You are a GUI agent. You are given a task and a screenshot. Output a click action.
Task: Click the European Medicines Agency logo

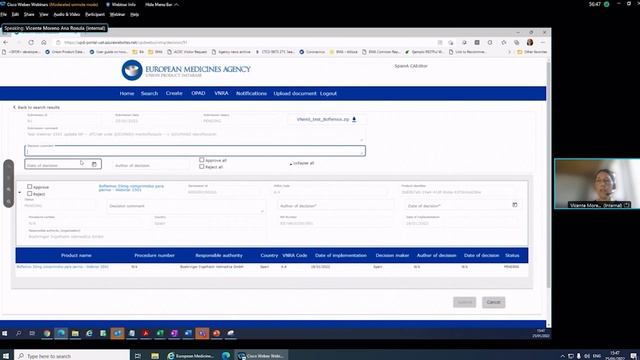(x=186, y=70)
